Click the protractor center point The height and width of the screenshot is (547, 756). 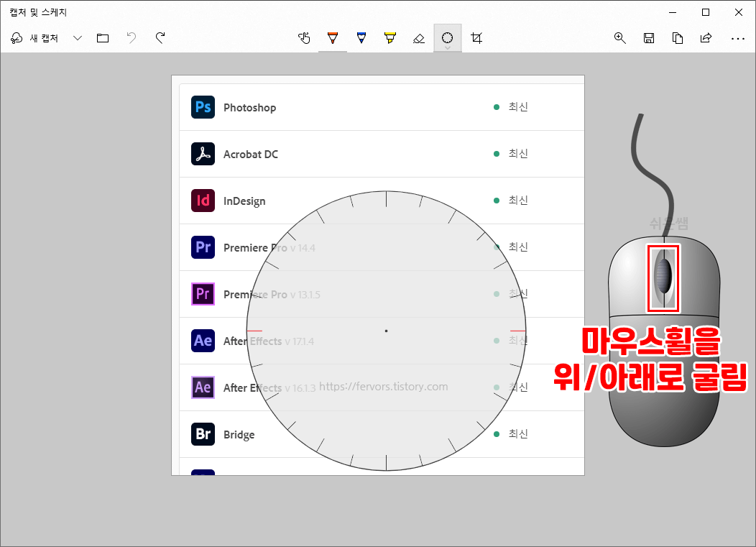pos(386,331)
